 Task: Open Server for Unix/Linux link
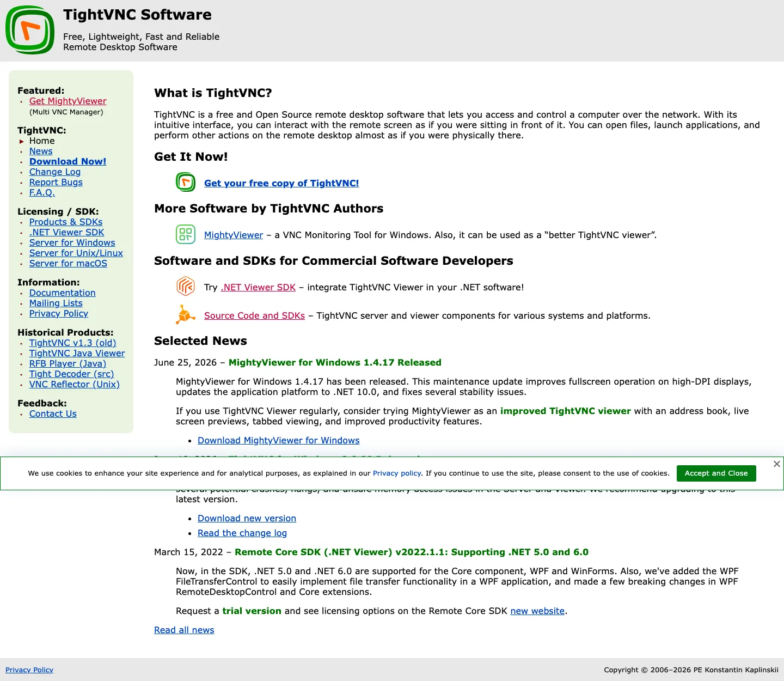point(76,253)
